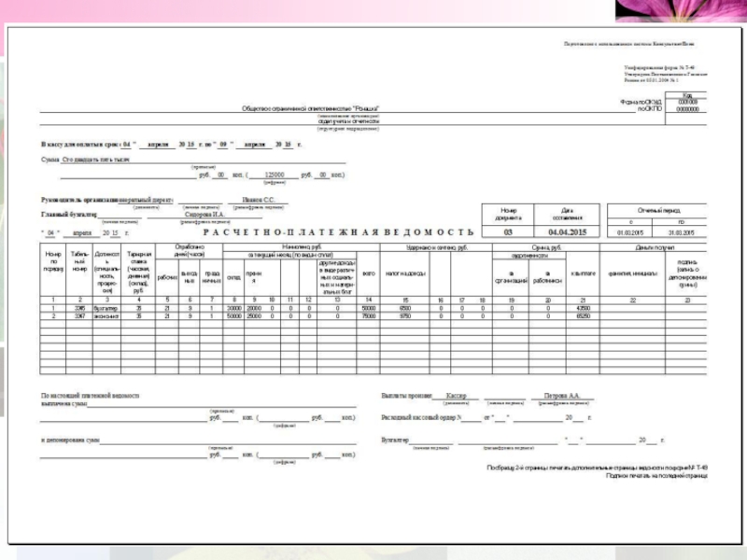
Task: Select the document number cell '03'
Action: click(508, 231)
